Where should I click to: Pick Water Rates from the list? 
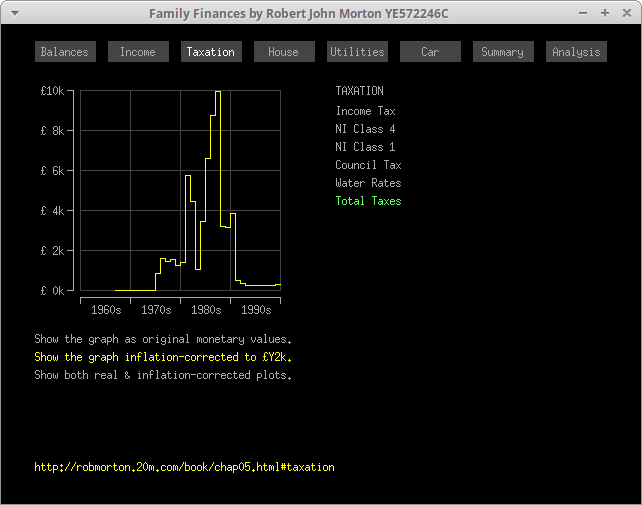[368, 183]
